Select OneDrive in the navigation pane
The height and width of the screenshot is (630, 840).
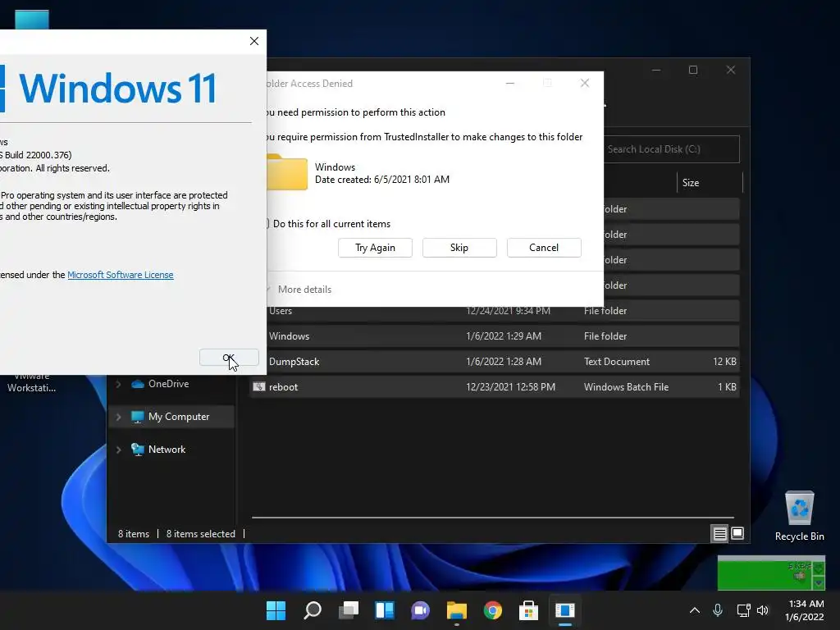pyautogui.click(x=168, y=384)
